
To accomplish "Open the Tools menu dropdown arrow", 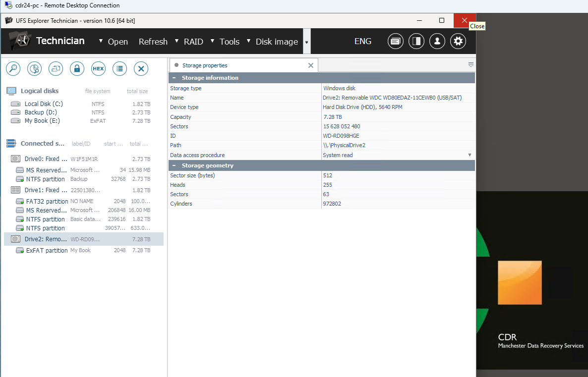I will [x=212, y=41].
